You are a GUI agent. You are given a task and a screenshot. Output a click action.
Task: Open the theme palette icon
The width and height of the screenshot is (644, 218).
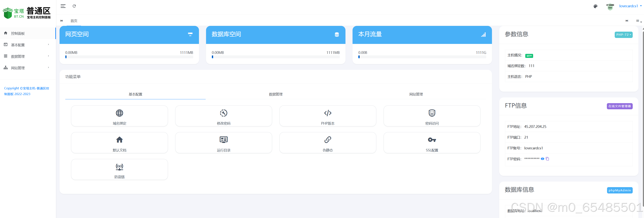pyautogui.click(x=596, y=6)
